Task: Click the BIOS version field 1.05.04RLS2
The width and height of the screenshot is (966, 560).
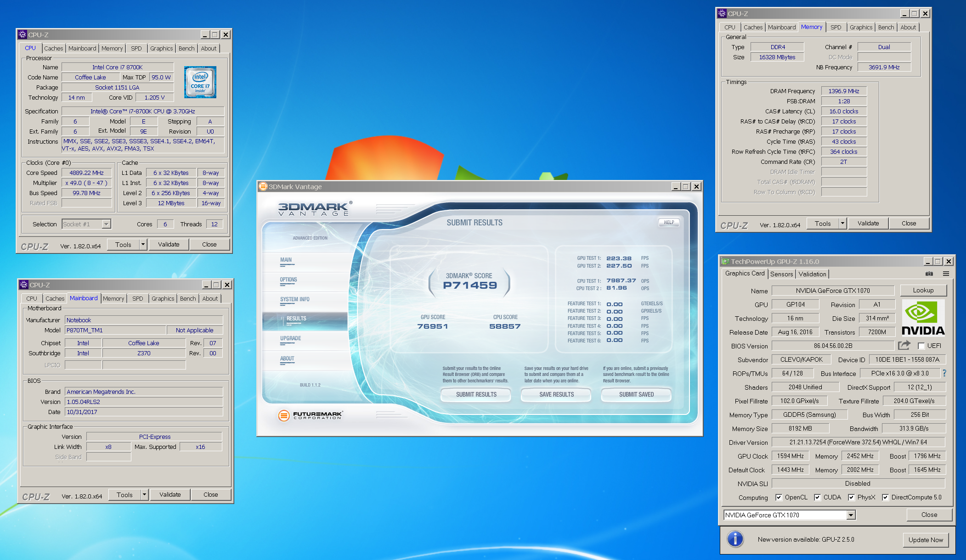Action: [x=144, y=402]
